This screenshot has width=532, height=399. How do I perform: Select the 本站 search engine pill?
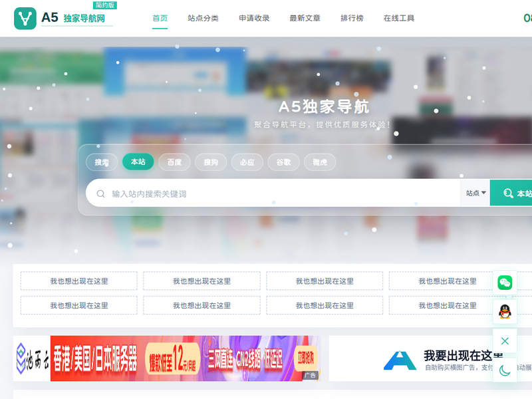coord(138,162)
